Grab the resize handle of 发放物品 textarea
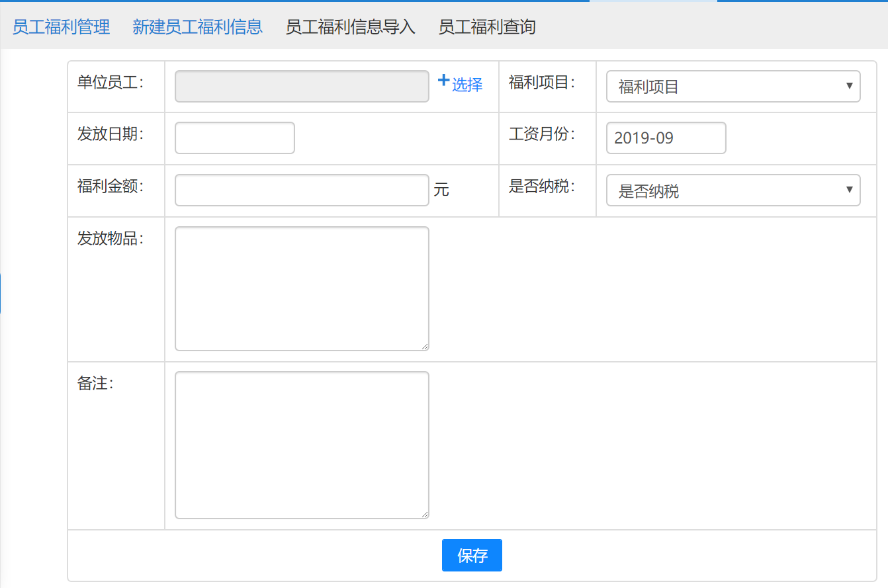 point(424,346)
